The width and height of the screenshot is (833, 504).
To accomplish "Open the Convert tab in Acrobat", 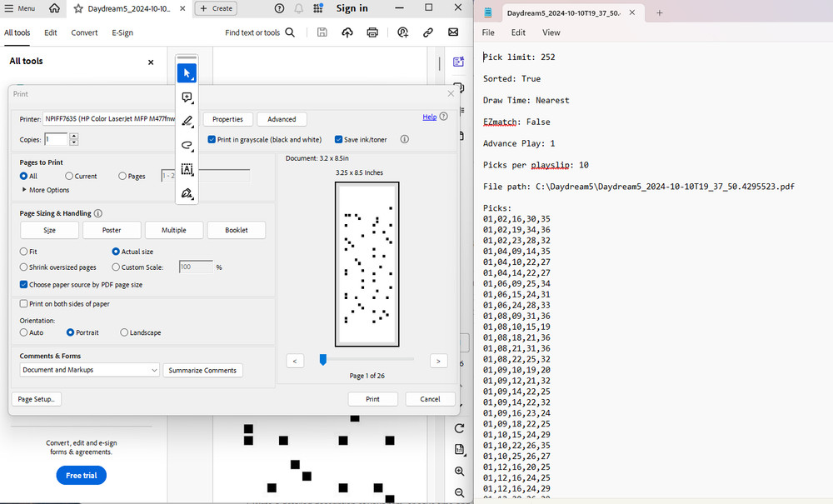I will coord(84,32).
